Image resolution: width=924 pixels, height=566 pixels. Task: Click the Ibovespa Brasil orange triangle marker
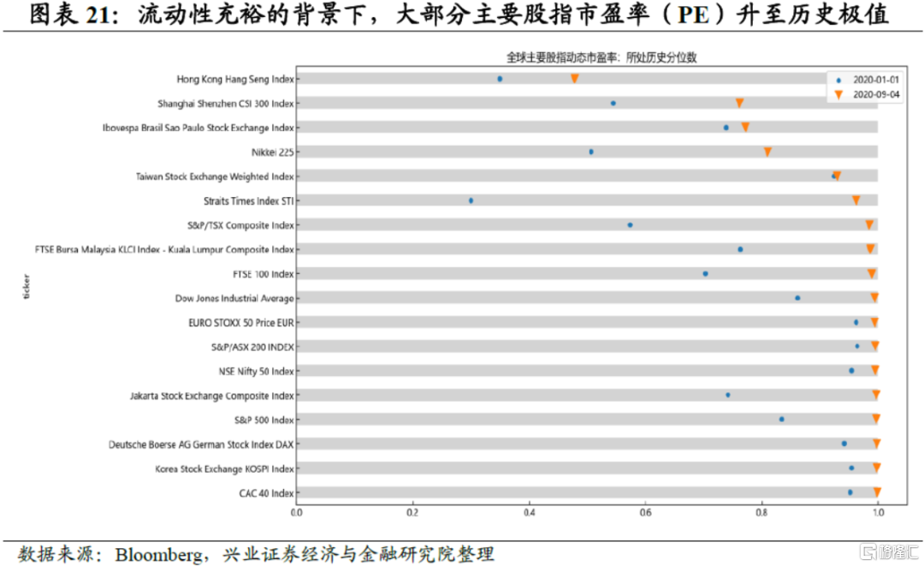(x=745, y=127)
